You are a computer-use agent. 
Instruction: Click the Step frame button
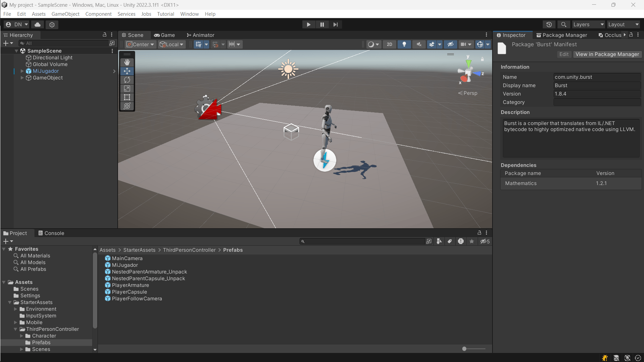tap(335, 24)
